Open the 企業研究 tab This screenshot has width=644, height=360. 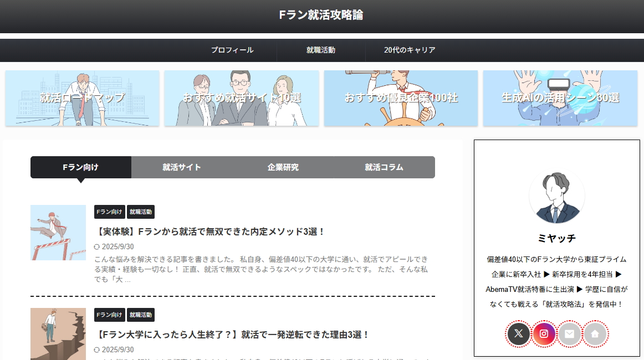pyautogui.click(x=283, y=167)
